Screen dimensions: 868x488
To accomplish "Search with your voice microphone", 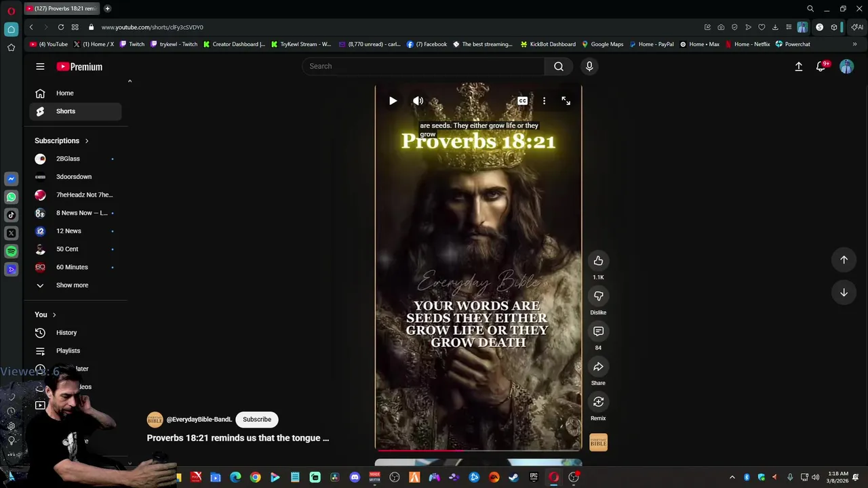I will [589, 66].
